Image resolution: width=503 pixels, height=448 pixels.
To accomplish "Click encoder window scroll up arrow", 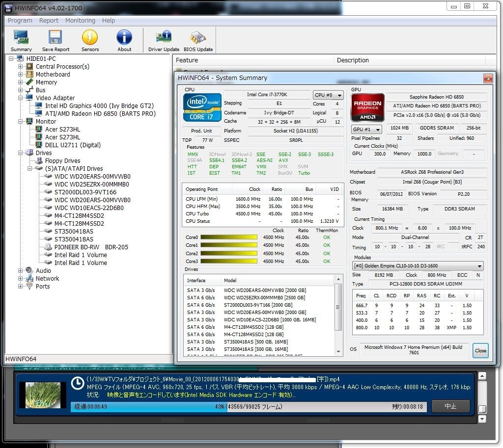I will (482, 375).
